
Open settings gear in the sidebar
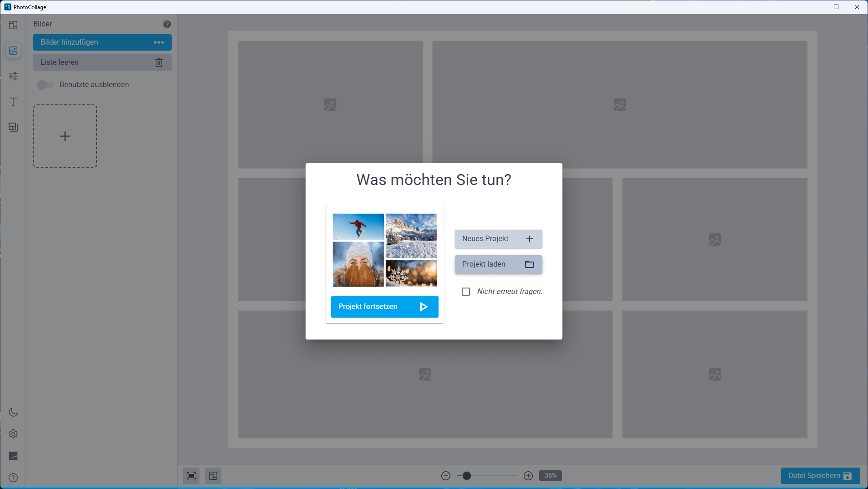pyautogui.click(x=13, y=434)
